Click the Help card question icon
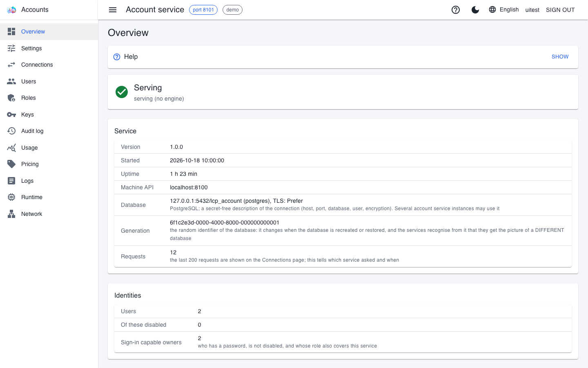Viewport: 588px width, 368px height. coord(117,57)
